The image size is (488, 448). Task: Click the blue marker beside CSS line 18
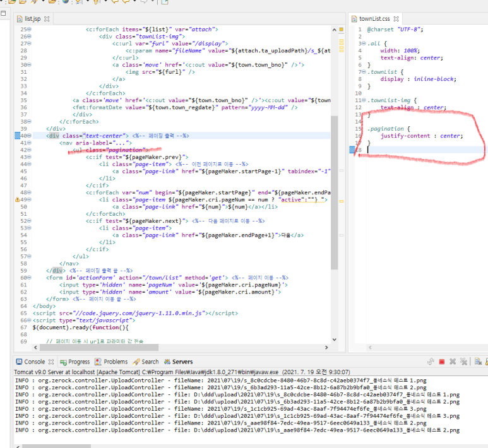(352, 150)
